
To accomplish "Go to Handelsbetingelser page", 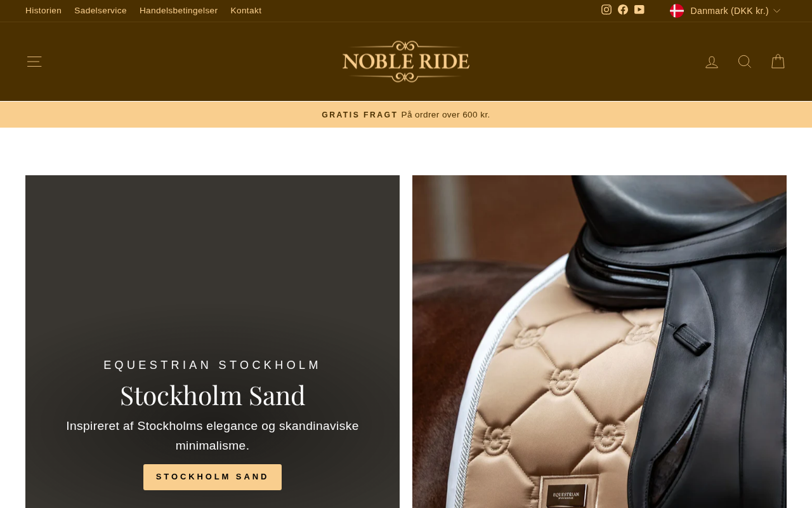I will tap(178, 11).
